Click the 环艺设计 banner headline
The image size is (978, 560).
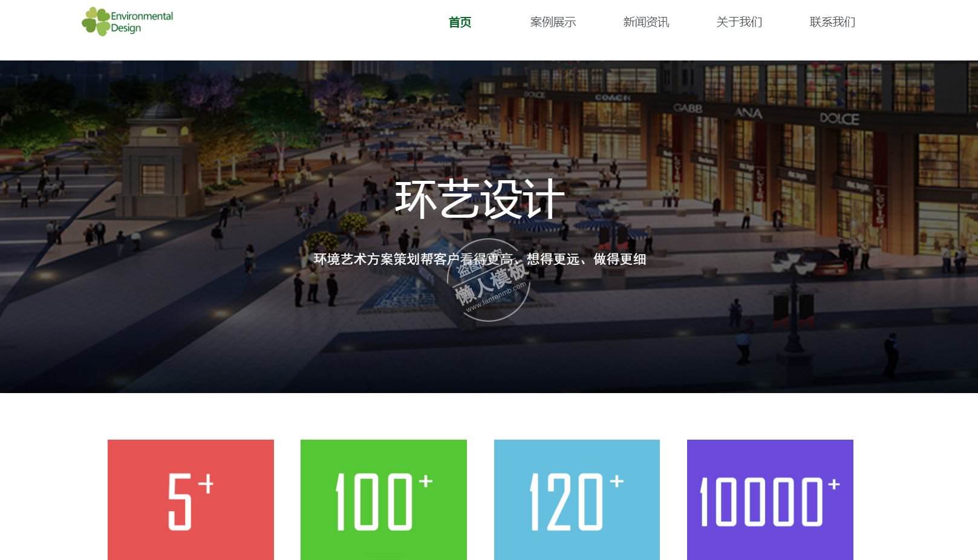point(480,199)
